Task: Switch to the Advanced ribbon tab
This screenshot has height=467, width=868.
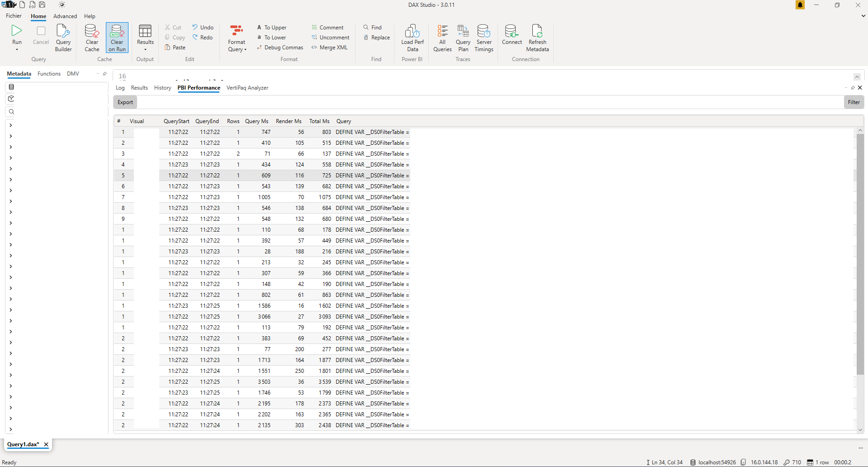Action: click(x=65, y=16)
